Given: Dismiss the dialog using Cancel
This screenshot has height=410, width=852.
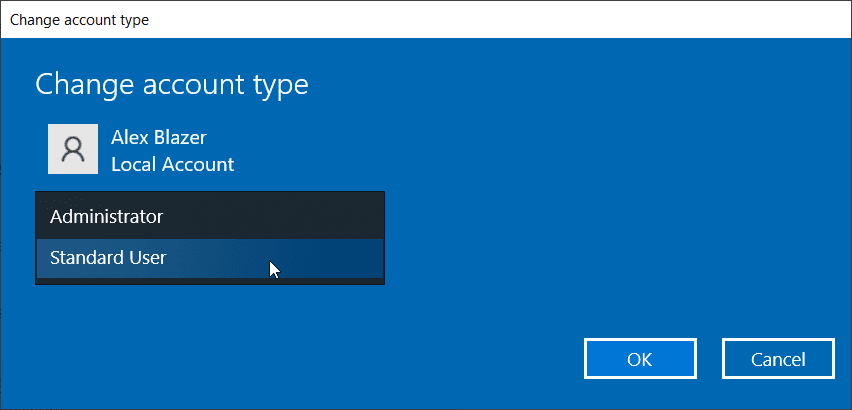Looking at the screenshot, I should pyautogui.click(x=777, y=359).
